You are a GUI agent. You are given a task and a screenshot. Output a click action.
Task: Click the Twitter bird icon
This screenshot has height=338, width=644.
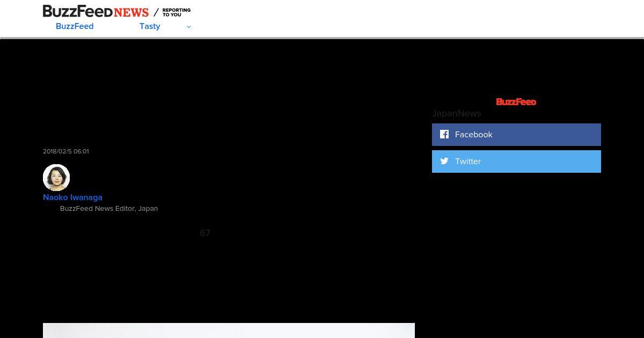pos(444,161)
